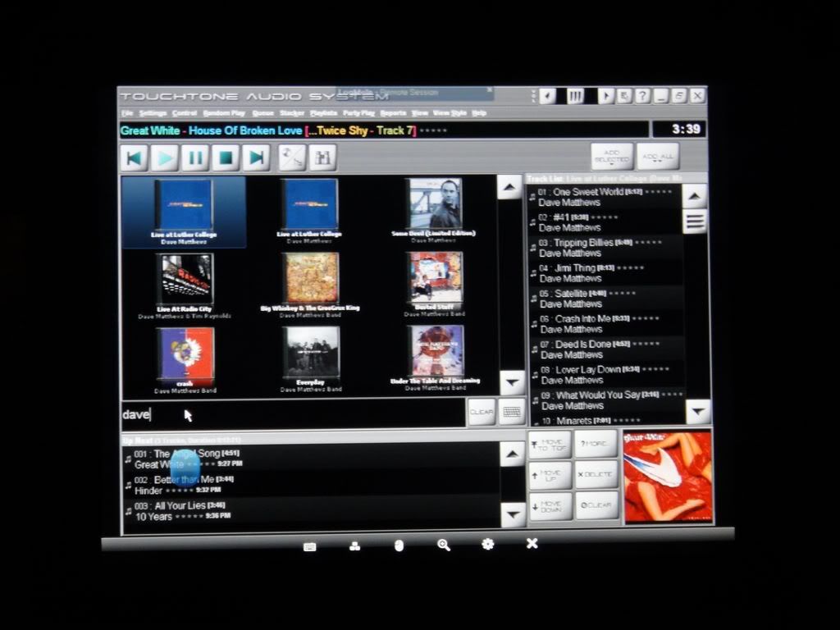The width and height of the screenshot is (840, 630).
Task: Open the File menu
Action: coord(127,113)
